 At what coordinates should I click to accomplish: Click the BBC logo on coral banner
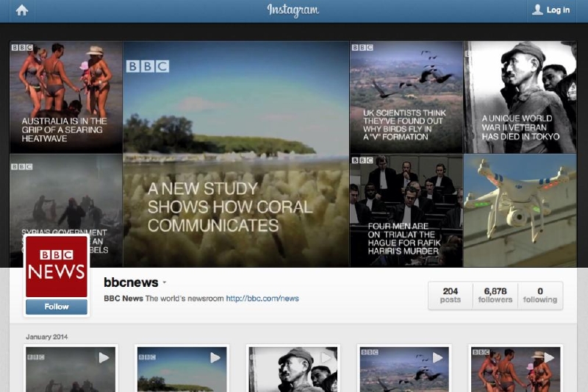click(148, 66)
